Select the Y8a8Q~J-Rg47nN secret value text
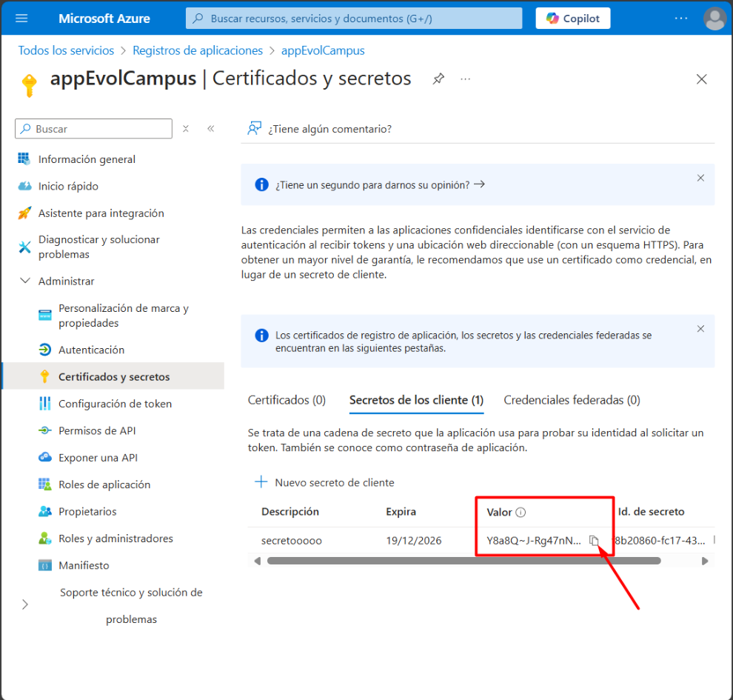 (533, 541)
